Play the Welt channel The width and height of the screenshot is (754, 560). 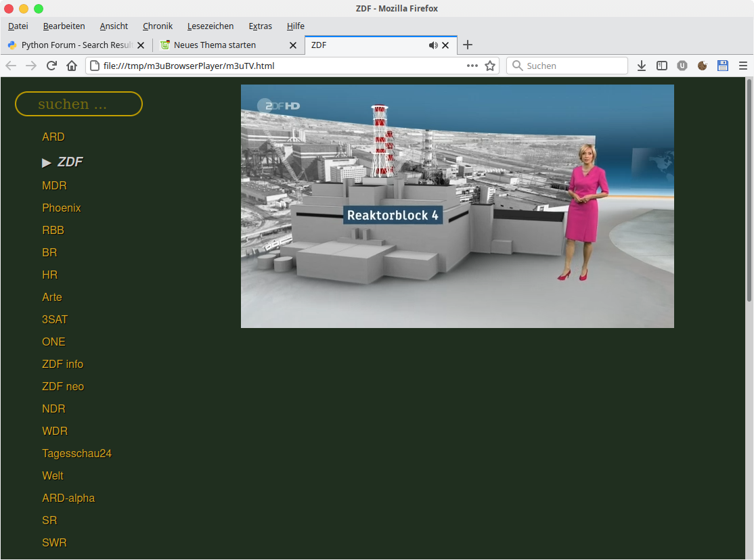(x=52, y=476)
